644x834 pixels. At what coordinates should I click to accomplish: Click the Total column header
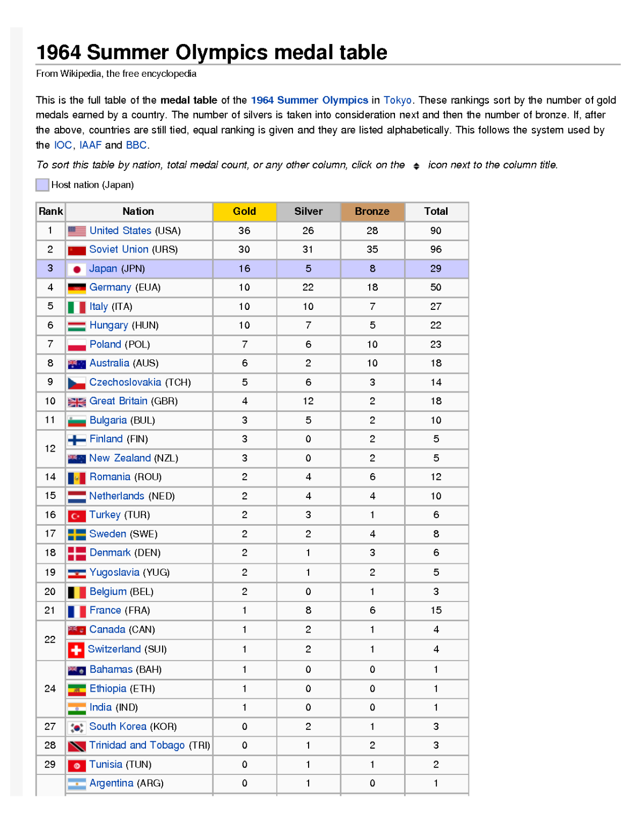point(436,212)
